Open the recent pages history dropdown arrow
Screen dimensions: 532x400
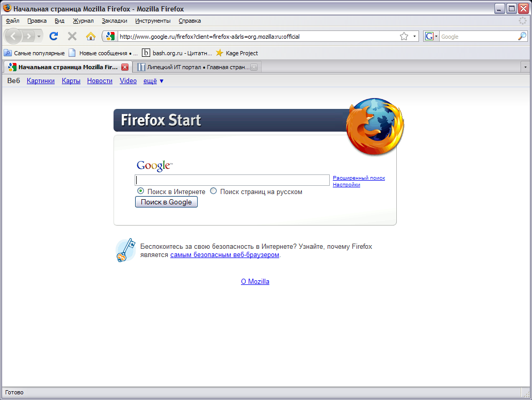(39, 36)
